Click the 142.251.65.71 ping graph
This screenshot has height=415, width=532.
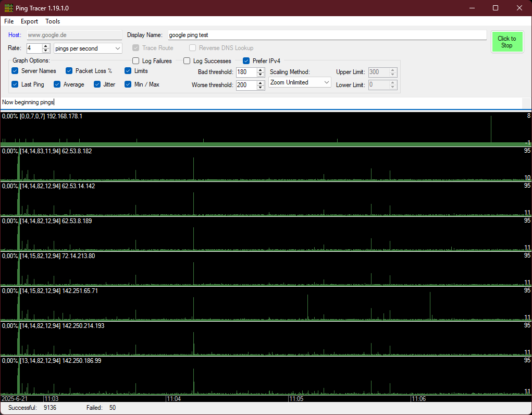[266, 304]
